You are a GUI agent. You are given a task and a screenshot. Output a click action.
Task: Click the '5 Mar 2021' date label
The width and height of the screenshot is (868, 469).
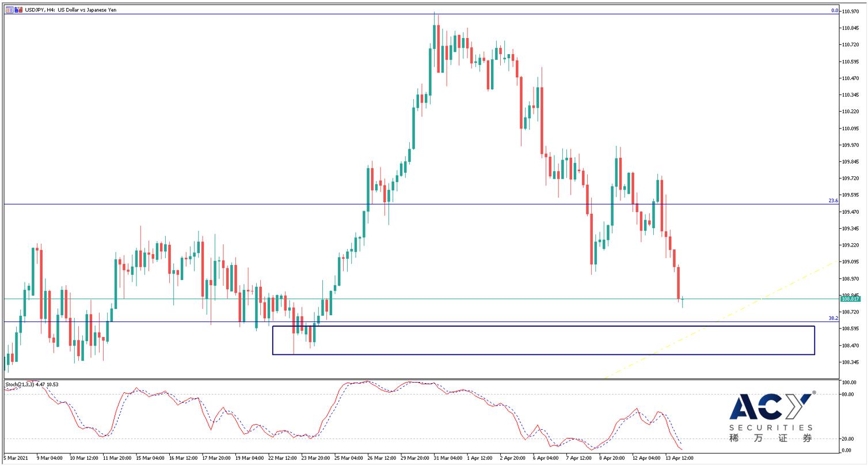point(16,458)
